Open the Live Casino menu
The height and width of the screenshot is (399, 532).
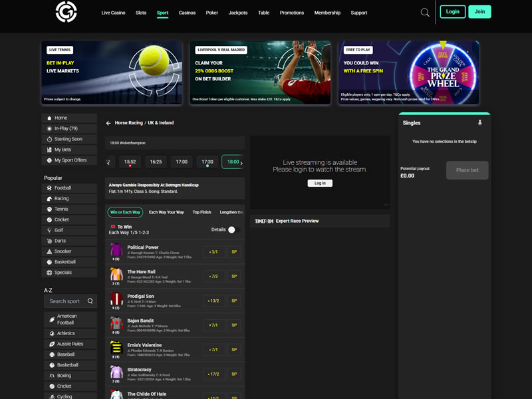(113, 13)
